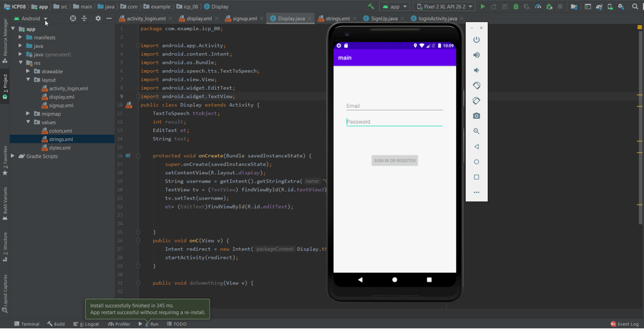Click emulator sidebar Home circle
Viewport: 644px width, 329px height.
coord(477,162)
